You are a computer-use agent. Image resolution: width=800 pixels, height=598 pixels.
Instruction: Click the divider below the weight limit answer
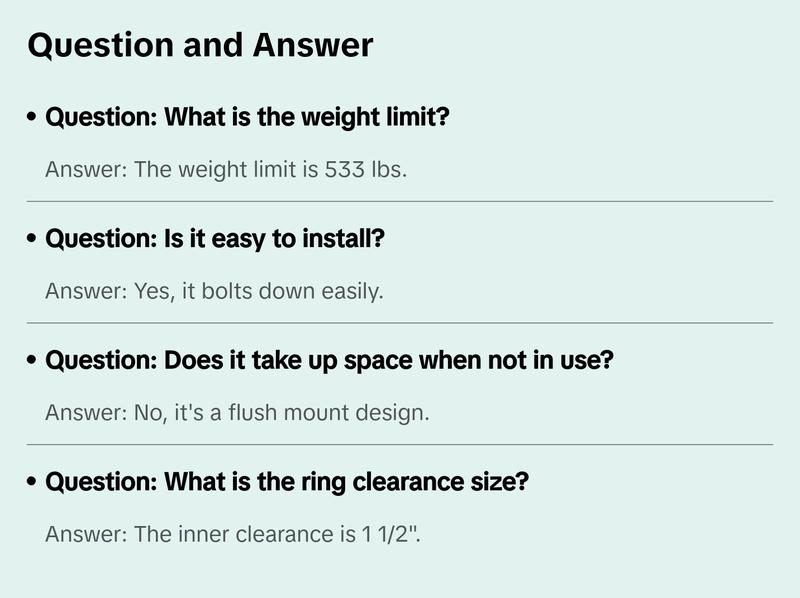[x=400, y=201]
